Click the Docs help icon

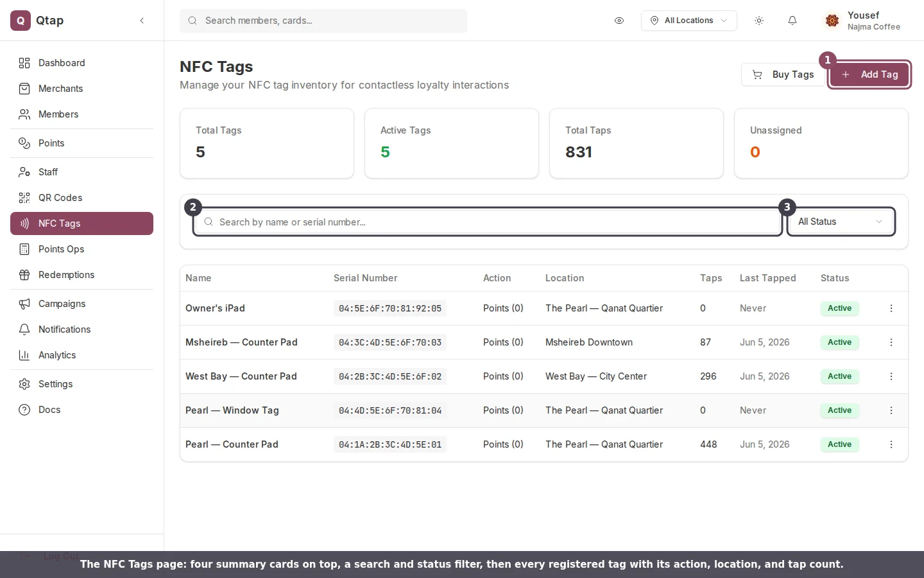tap(24, 410)
